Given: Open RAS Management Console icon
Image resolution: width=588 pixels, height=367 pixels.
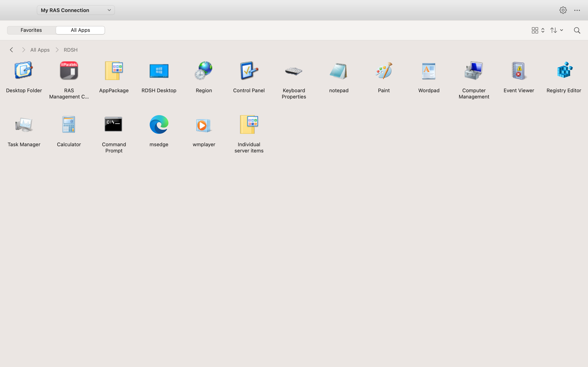Looking at the screenshot, I should click(x=69, y=71).
